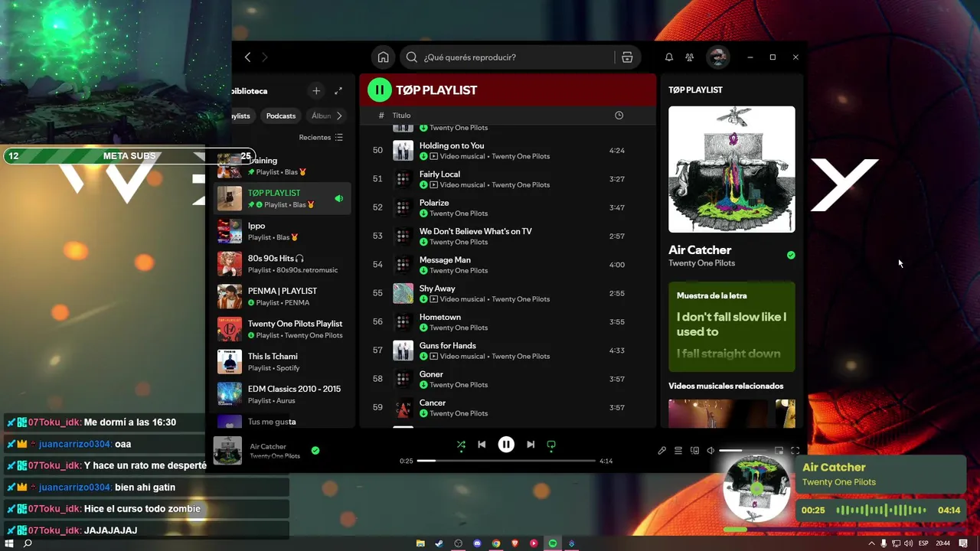The image size is (980, 551).
Task: Open Air Catcher title in side panel
Action: [x=700, y=250]
